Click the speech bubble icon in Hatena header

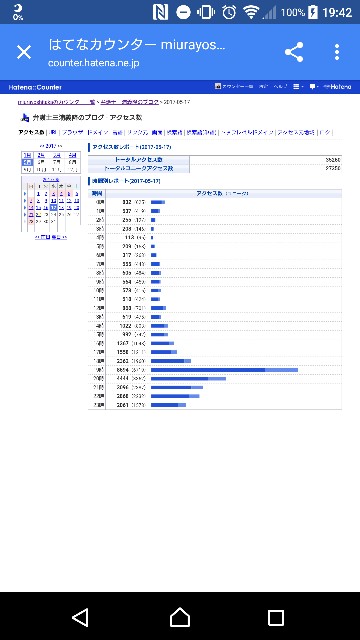click(x=313, y=87)
